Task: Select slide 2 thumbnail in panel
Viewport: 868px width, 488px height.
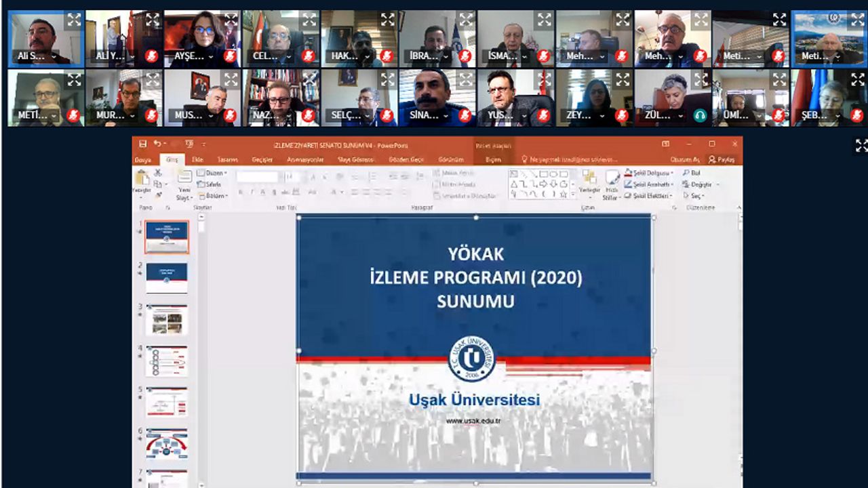Action: click(x=167, y=278)
